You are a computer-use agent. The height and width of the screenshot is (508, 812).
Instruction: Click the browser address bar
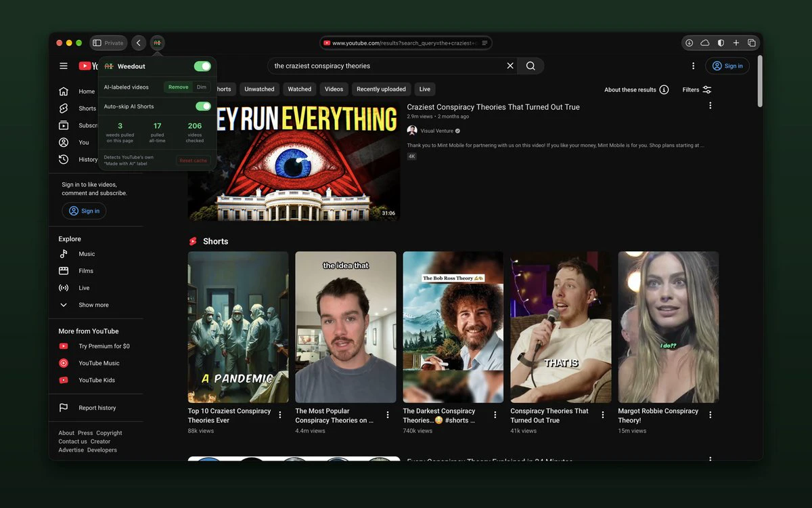[406, 43]
